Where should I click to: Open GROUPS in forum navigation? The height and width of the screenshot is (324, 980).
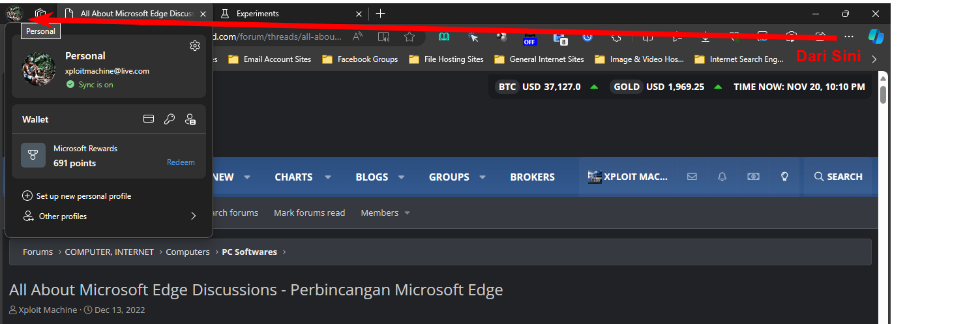coord(449,177)
